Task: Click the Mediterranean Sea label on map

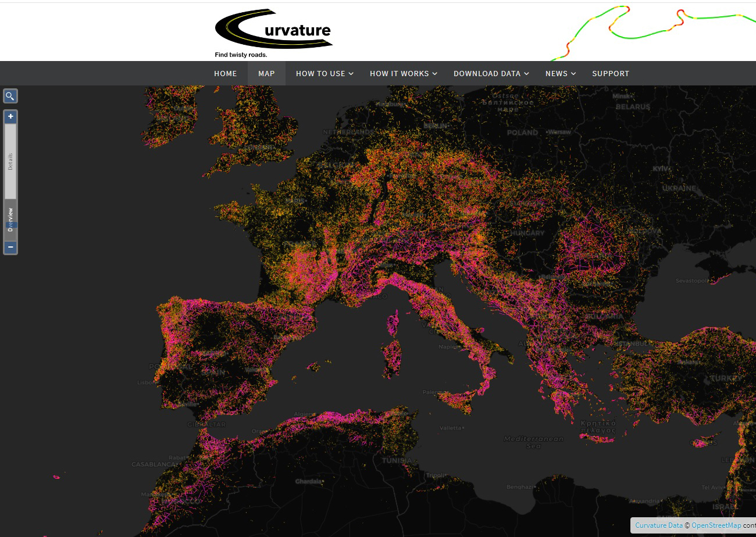Action: 533,442
